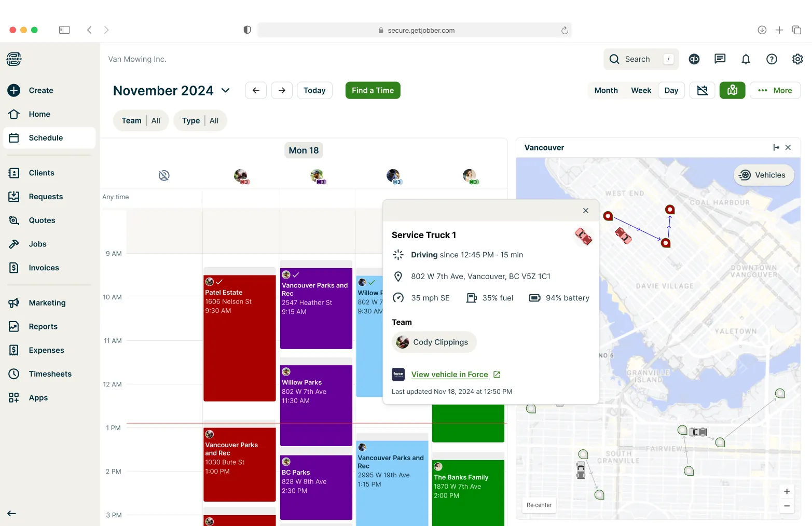Click the Find a Time button
Screen dimensions: 812x526
click(373, 90)
